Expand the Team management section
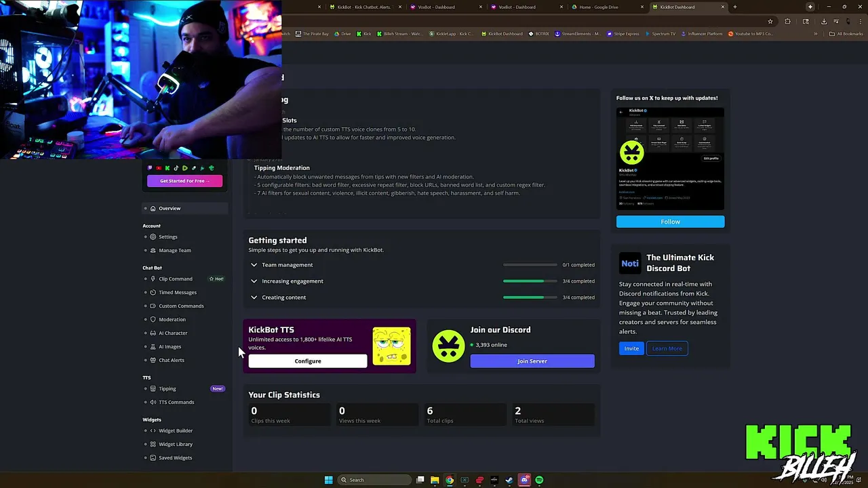The image size is (868, 488). pos(254,265)
